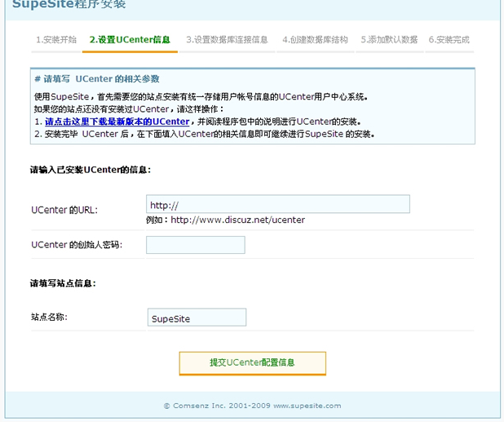
Task: Jump to the 6.安装完成 step tab
Action: 449,39
